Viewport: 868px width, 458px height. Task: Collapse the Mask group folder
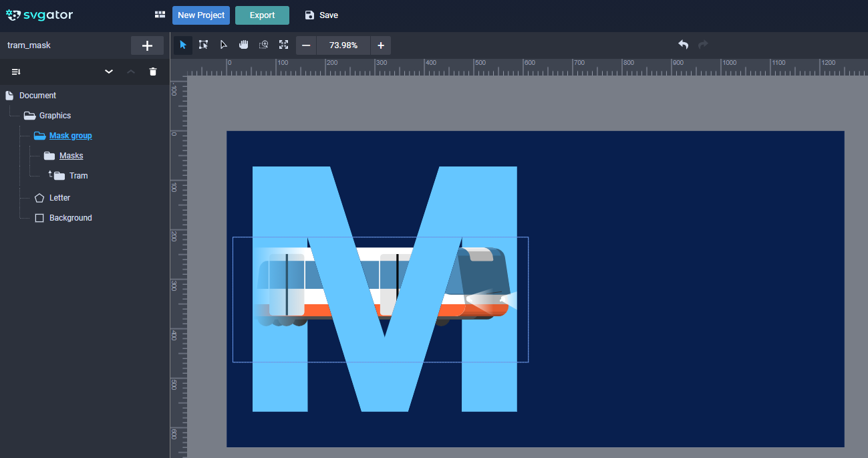click(39, 136)
